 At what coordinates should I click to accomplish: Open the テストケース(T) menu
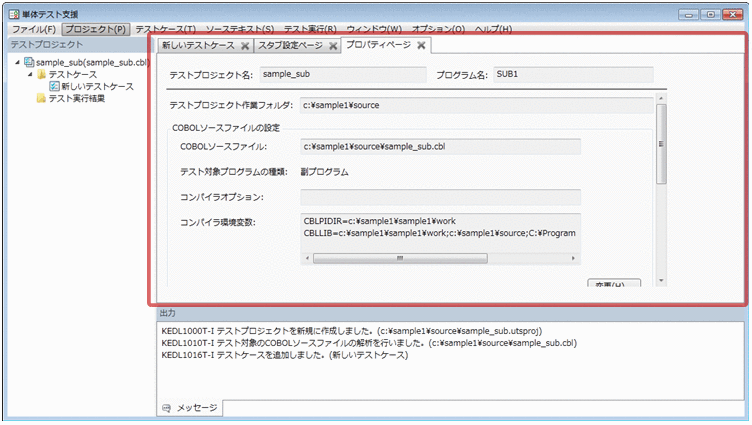pyautogui.click(x=165, y=29)
